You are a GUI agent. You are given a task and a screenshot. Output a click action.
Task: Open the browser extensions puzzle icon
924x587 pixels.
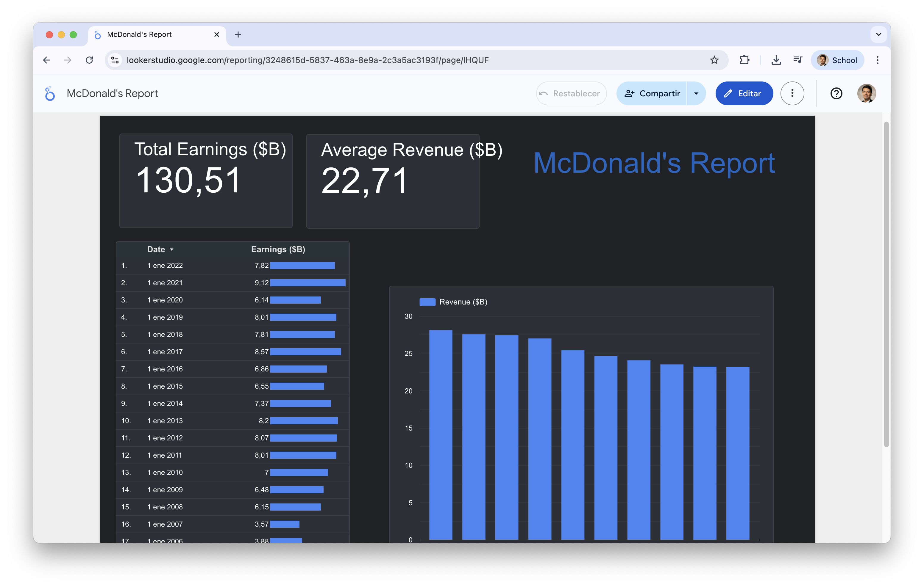click(x=744, y=60)
